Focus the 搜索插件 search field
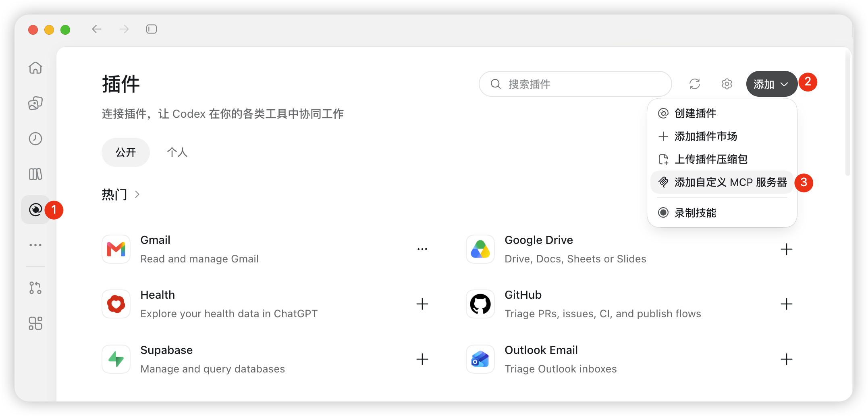The width and height of the screenshot is (868, 416). [575, 84]
